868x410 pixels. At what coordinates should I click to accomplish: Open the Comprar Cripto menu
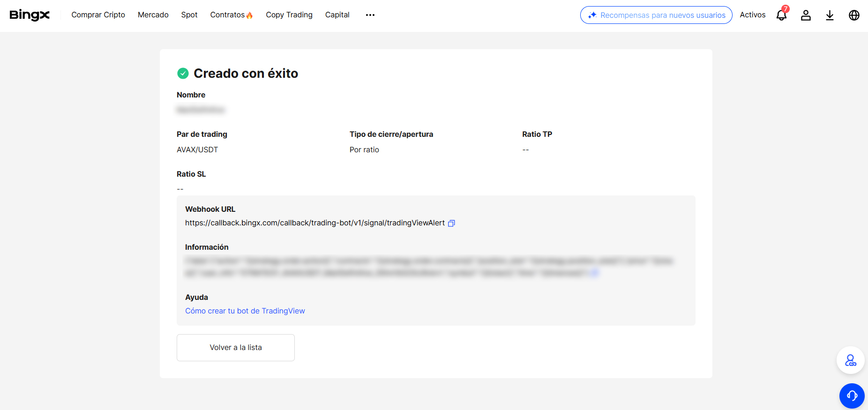click(x=98, y=15)
